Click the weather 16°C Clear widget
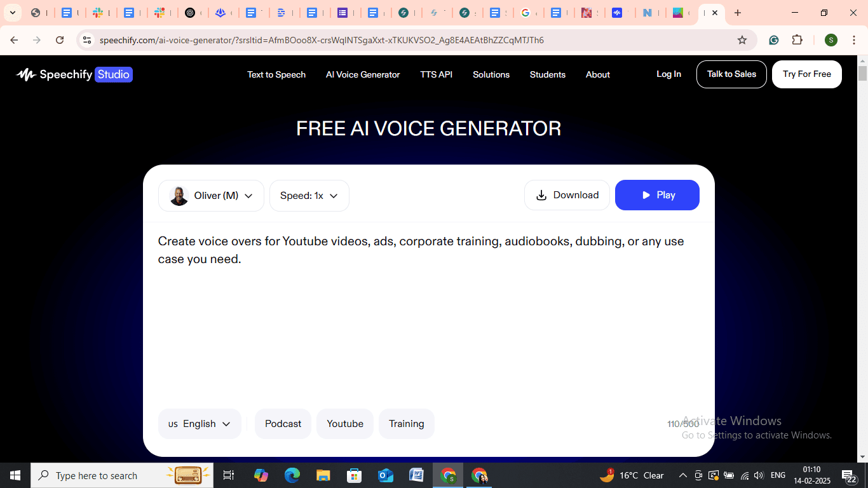 point(632,475)
